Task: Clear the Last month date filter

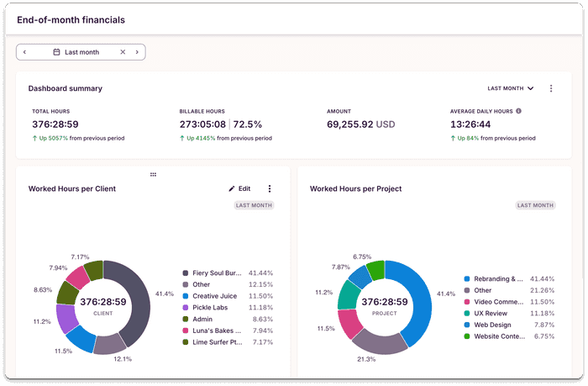Action: 123,52
